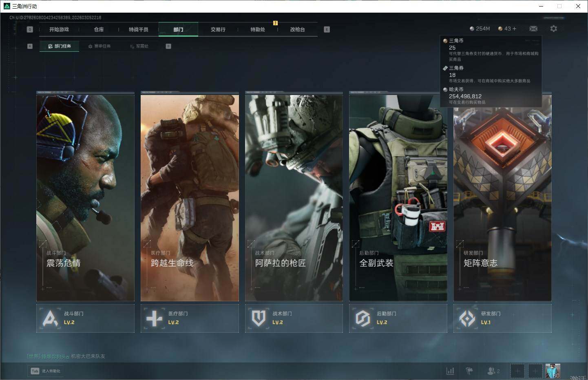
Task: Click the 后勤部门 hexagon emblem icon
Action: [x=363, y=318]
